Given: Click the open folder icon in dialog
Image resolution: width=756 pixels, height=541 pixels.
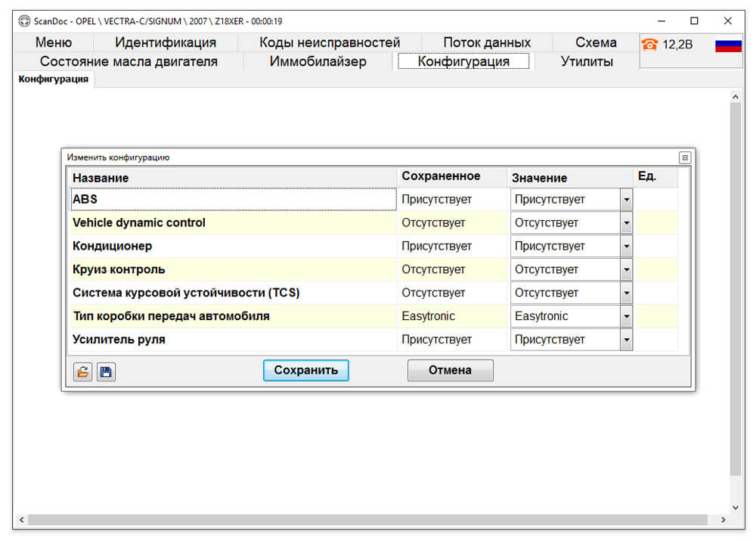Looking at the screenshot, I should tap(82, 372).
